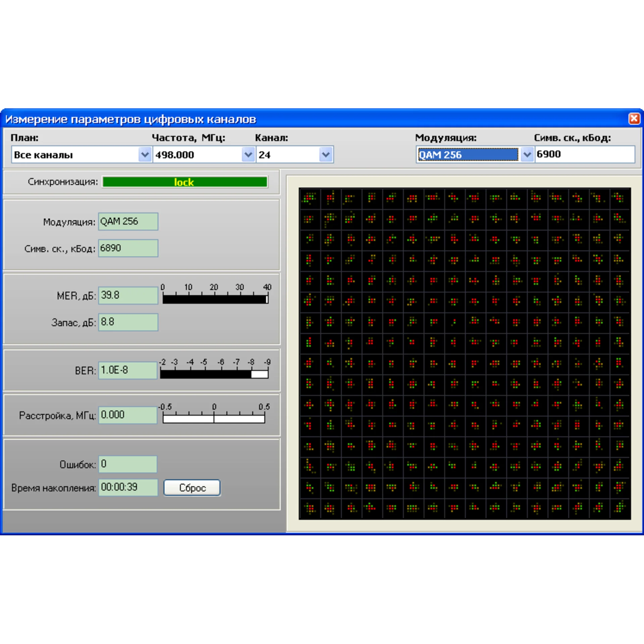Image resolution: width=644 pixels, height=644 pixels.
Task: Expand the Модуляция dropdown arrow
Action: [527, 155]
